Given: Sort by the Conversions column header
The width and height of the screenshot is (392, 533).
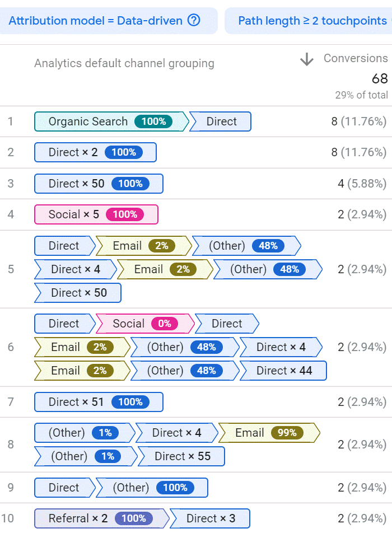Looking at the screenshot, I should (355, 58).
